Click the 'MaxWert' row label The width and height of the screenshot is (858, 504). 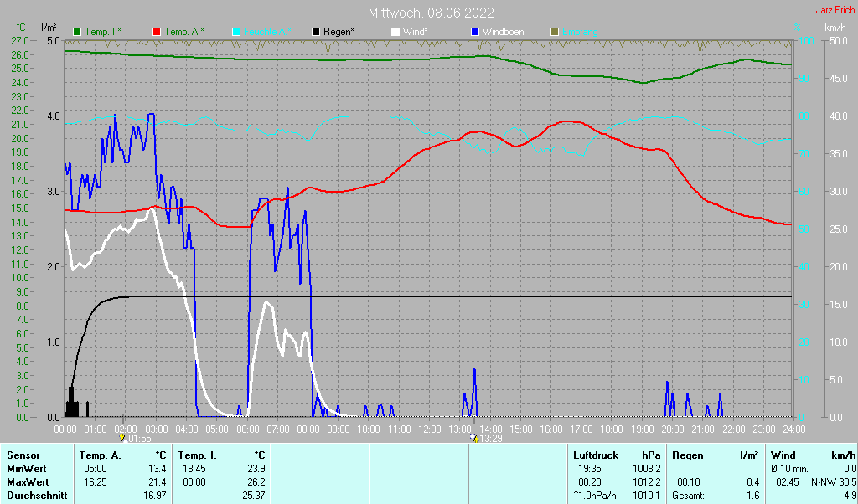point(28,483)
